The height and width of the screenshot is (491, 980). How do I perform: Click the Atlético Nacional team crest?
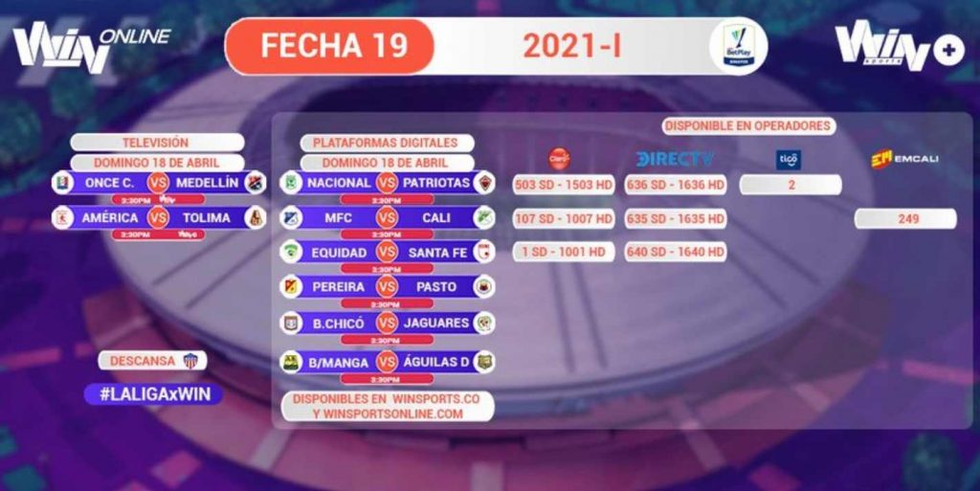coord(291,183)
